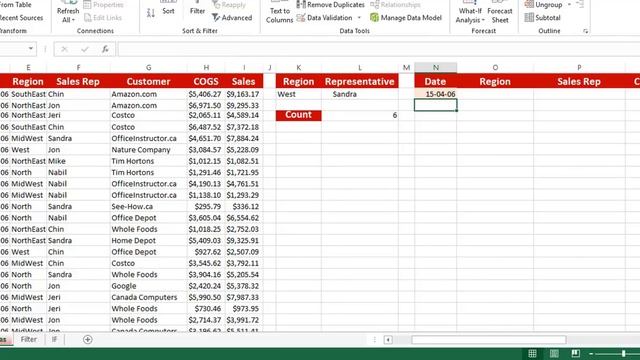Switch to the Filter sheet tab
Viewport: 640px width, 360px height.
pos(29,340)
